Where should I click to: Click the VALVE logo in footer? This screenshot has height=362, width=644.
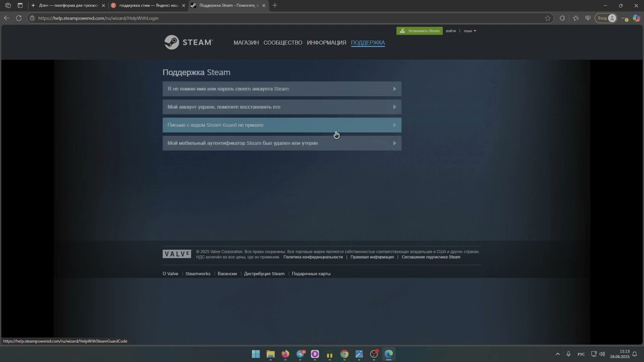177,254
